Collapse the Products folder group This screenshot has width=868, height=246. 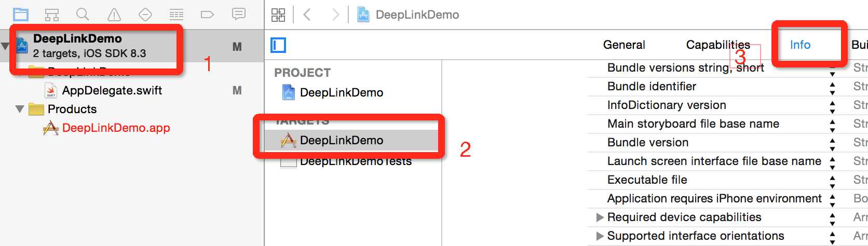pos(20,110)
